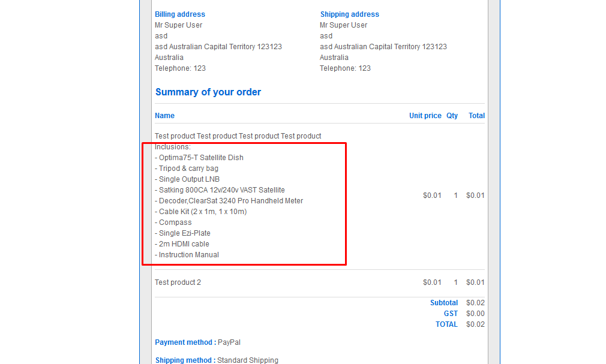Click the Subtotal label
Viewport: 606px width, 364px height.
pyautogui.click(x=443, y=303)
